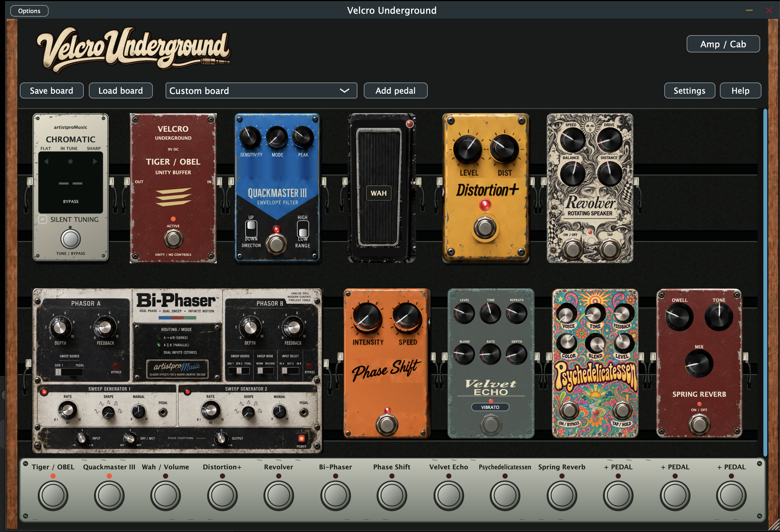Click the Distortion+ pedal footswitch
Image resolution: width=780 pixels, height=532 pixels.
[x=485, y=228]
